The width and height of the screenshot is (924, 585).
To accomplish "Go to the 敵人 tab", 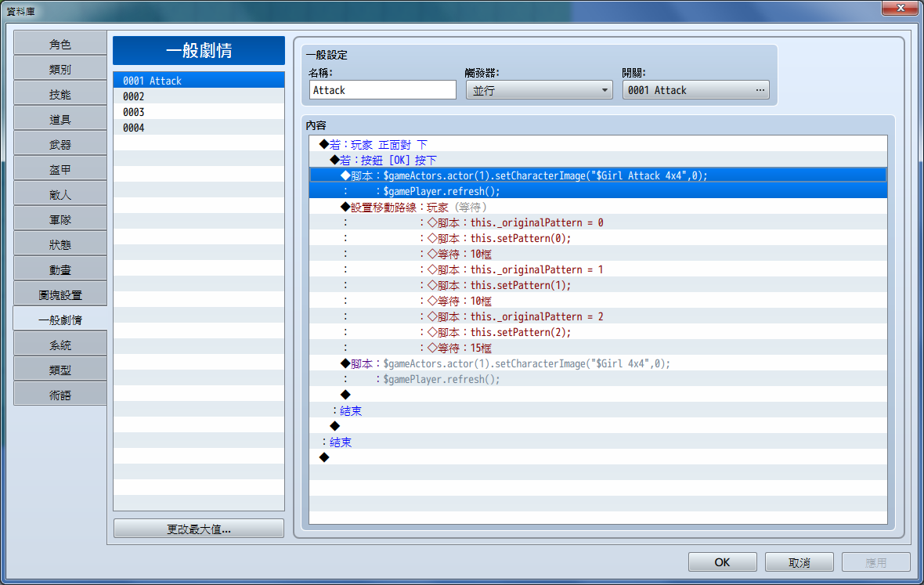I will [x=60, y=194].
